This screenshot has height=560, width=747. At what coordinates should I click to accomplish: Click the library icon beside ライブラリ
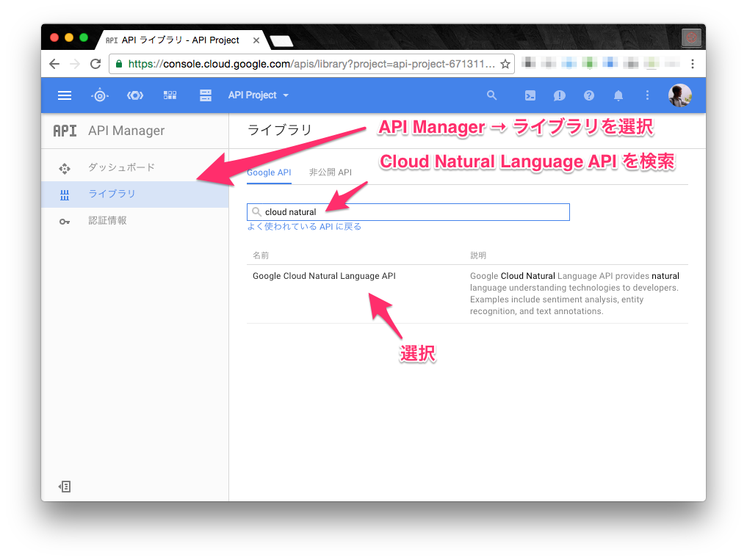pos(65,194)
